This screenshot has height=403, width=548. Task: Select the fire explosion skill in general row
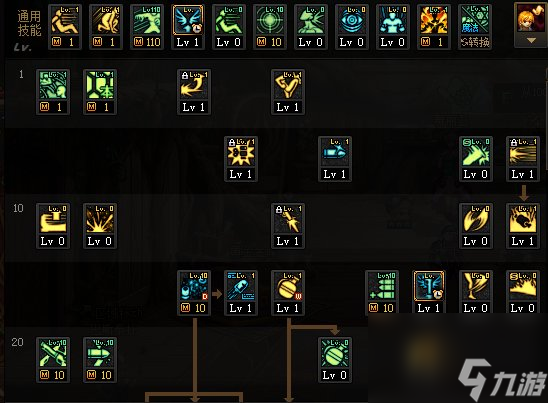[433, 27]
